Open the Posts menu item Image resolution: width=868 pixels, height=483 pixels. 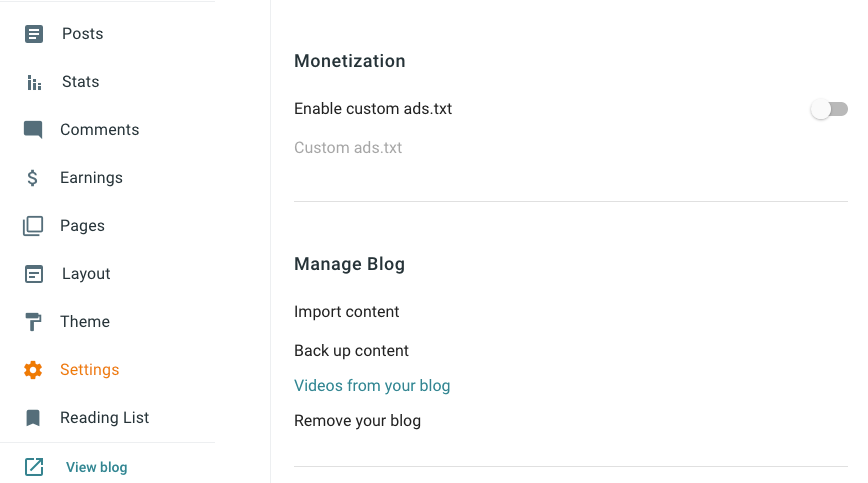[82, 34]
